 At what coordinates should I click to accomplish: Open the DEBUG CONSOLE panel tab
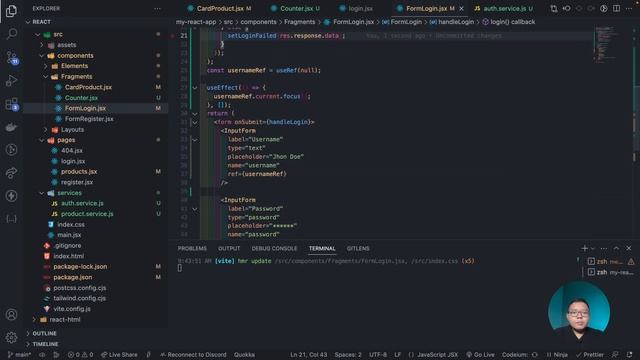[274, 249]
